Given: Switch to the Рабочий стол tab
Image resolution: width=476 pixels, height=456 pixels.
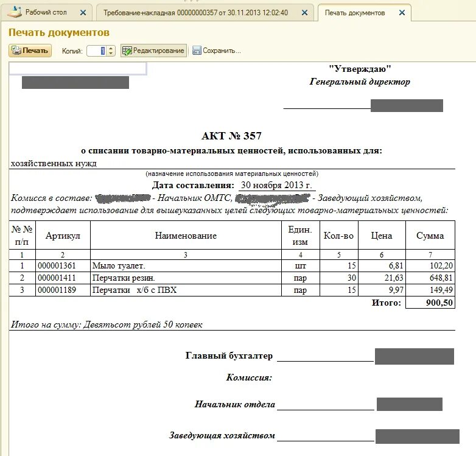Looking at the screenshot, I should [x=46, y=12].
